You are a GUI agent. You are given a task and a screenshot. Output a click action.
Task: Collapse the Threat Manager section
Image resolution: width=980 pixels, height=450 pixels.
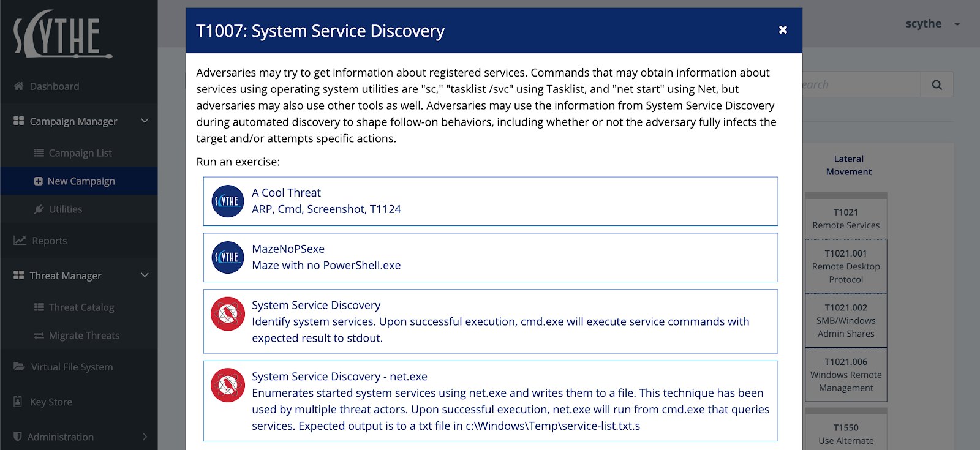point(145,276)
